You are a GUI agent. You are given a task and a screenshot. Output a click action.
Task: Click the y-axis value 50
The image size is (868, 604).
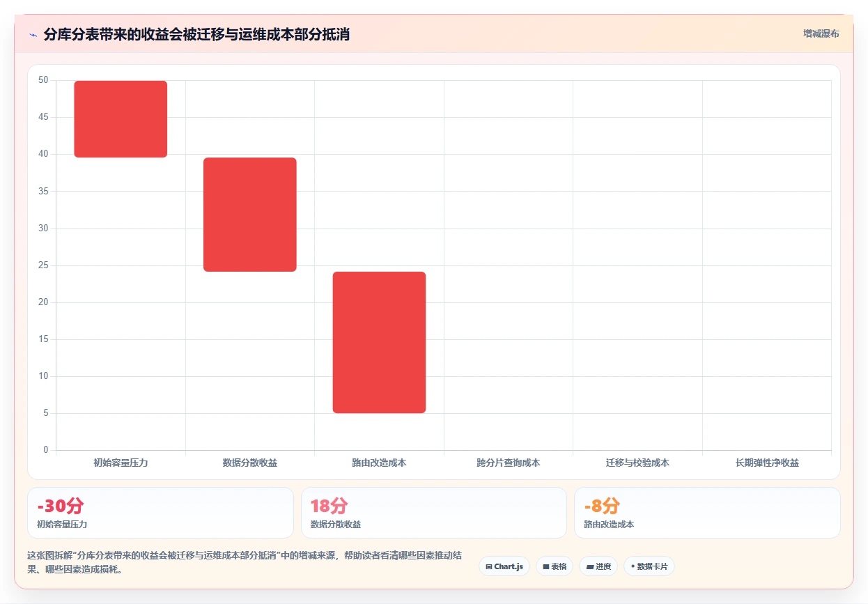(x=43, y=80)
